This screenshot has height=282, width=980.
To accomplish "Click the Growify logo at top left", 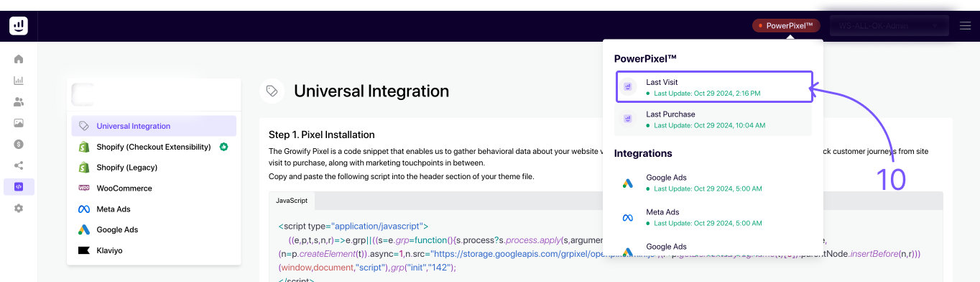I will pos(19,26).
